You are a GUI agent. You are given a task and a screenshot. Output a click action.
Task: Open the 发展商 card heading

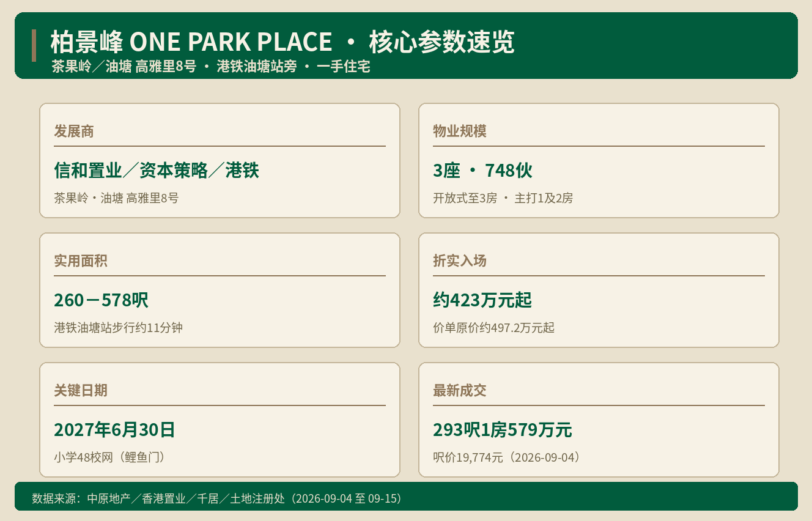point(74,131)
